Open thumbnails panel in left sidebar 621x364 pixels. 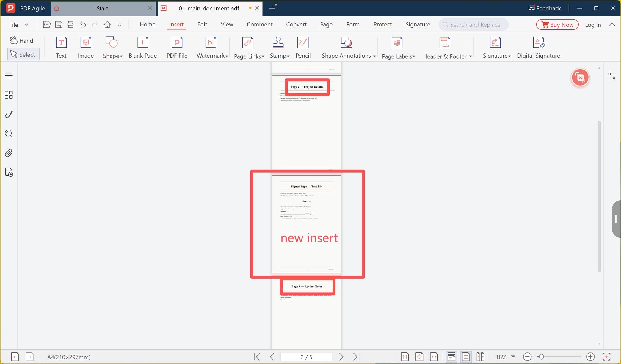9,95
